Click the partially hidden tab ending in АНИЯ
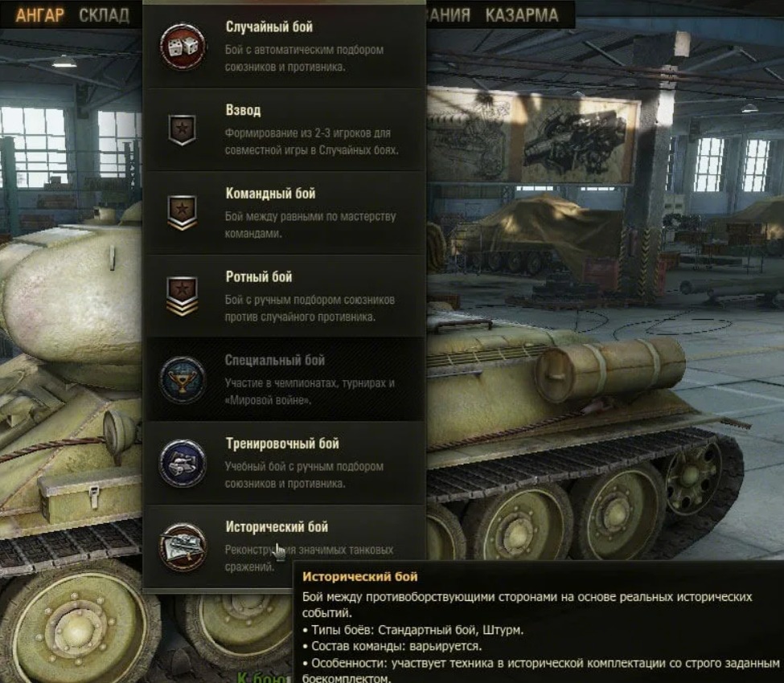The width and height of the screenshot is (784, 683). click(x=449, y=15)
